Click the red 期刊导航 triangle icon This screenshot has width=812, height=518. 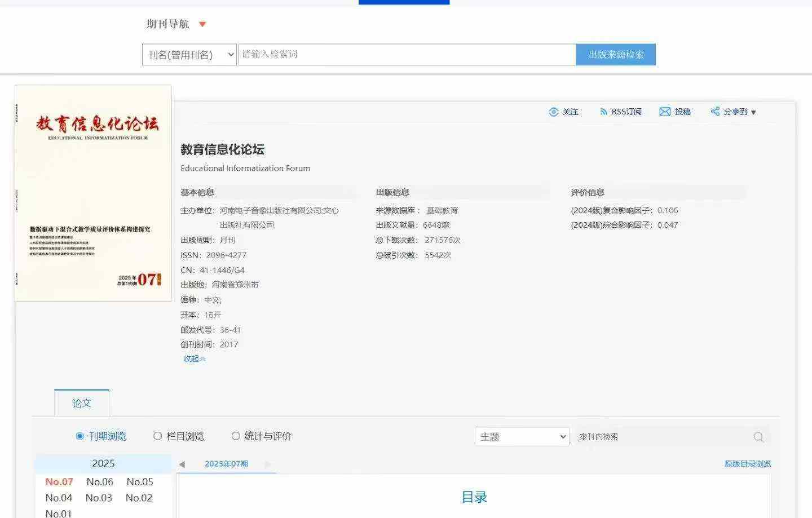click(202, 24)
